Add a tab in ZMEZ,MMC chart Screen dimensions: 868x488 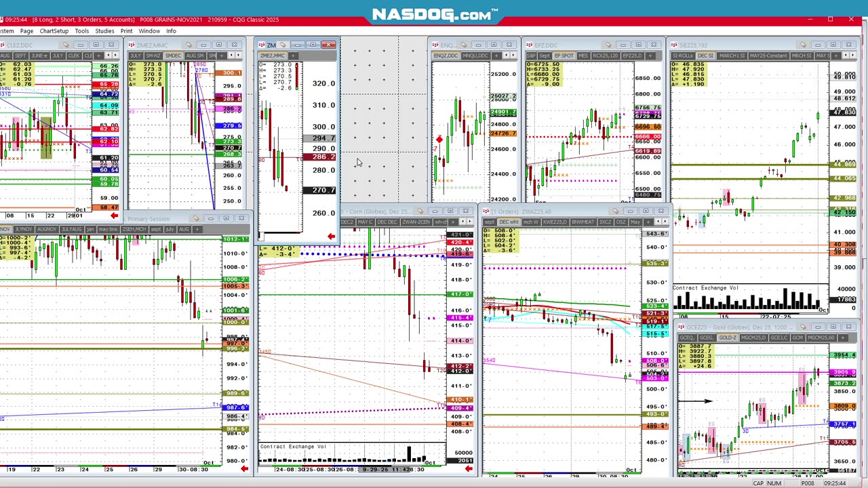(x=221, y=56)
